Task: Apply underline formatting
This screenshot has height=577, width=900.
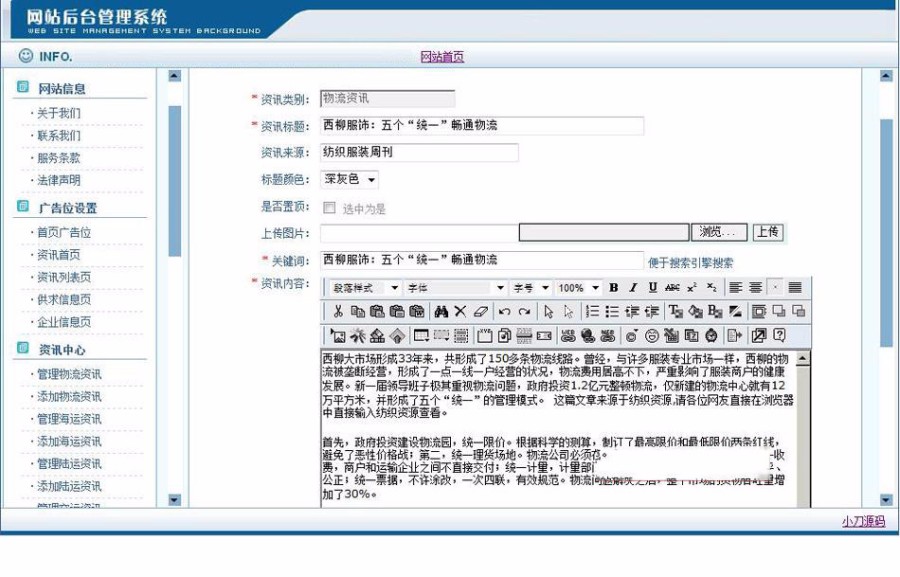Action: pyautogui.click(x=653, y=288)
